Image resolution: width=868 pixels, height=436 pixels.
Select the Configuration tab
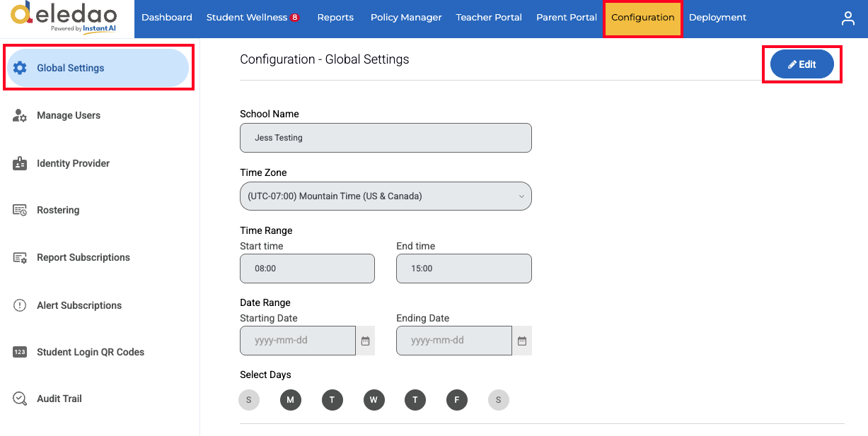tap(643, 18)
